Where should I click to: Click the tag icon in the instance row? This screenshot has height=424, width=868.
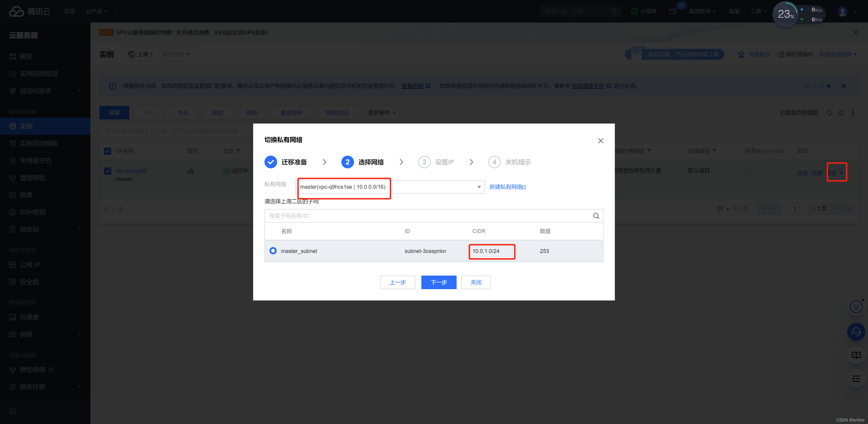(748, 171)
